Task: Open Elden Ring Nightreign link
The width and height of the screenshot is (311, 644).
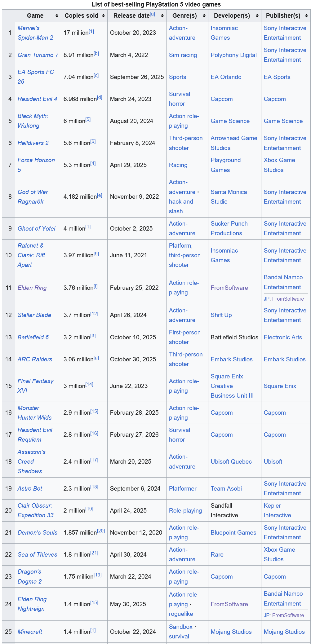Action: pos(32,604)
